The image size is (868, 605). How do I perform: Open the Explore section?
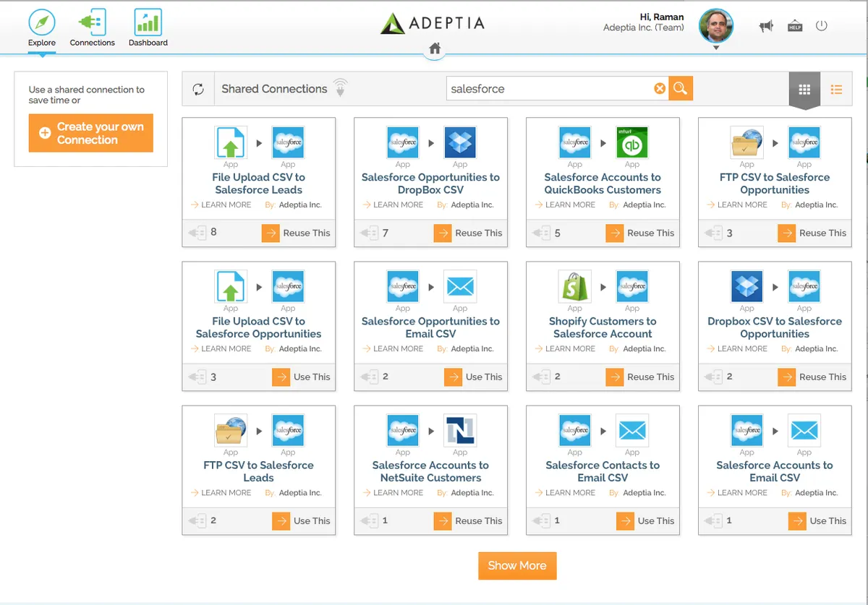pos(42,28)
